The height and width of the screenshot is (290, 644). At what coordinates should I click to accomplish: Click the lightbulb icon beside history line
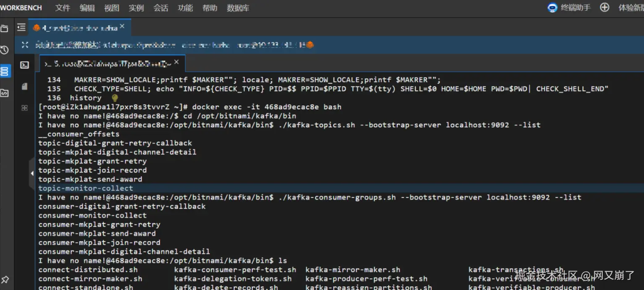click(x=115, y=98)
